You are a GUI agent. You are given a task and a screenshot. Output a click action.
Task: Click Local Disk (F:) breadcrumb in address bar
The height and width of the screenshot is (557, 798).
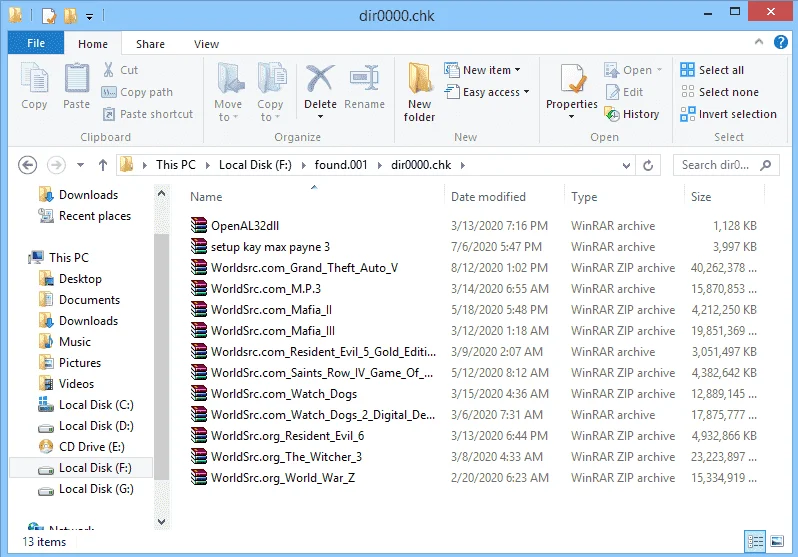tap(255, 165)
